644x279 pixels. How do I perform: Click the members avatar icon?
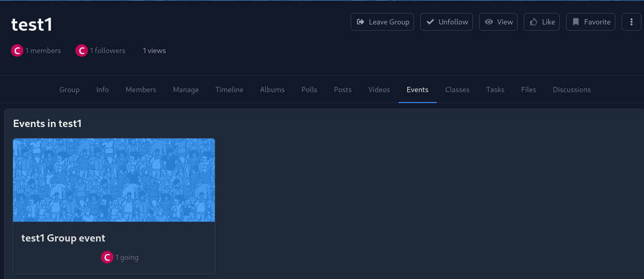17,50
